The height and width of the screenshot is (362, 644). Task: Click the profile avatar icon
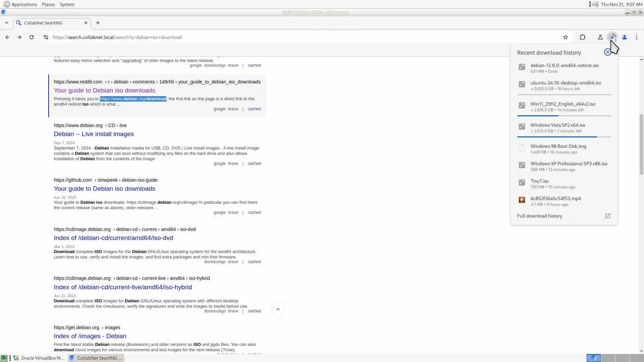coord(625,37)
